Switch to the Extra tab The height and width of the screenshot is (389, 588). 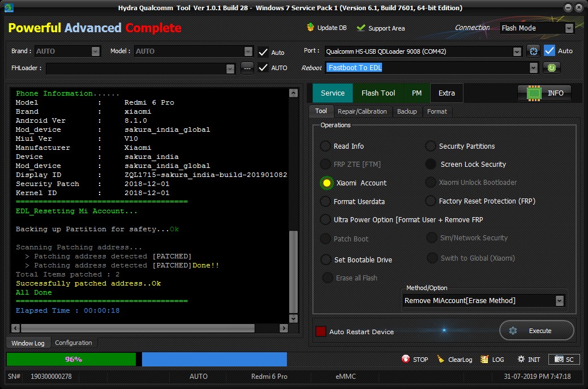[447, 93]
